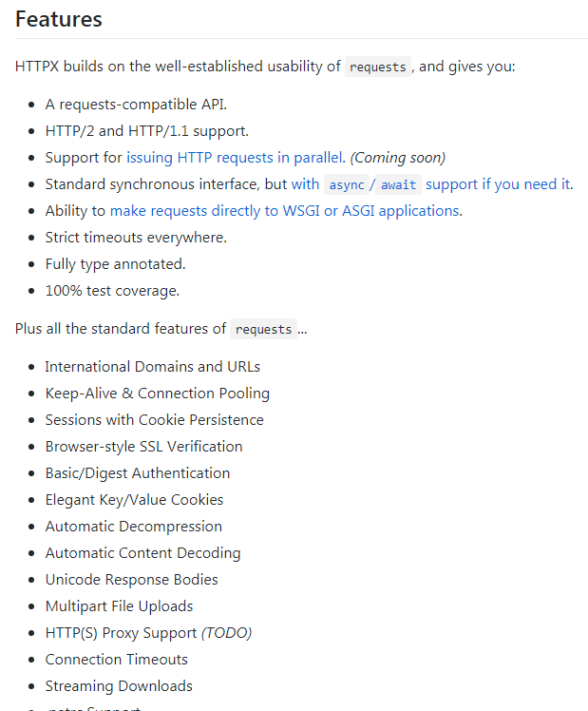Click the "with" link word before async

305,184
